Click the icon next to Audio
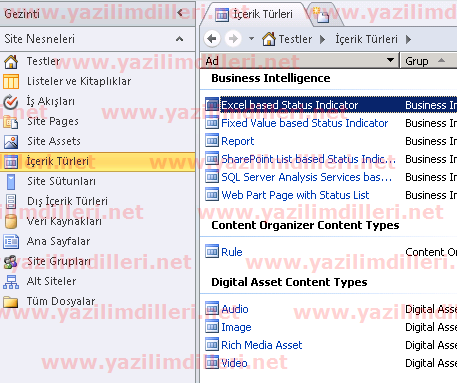This screenshot has height=383, width=457. [x=212, y=309]
